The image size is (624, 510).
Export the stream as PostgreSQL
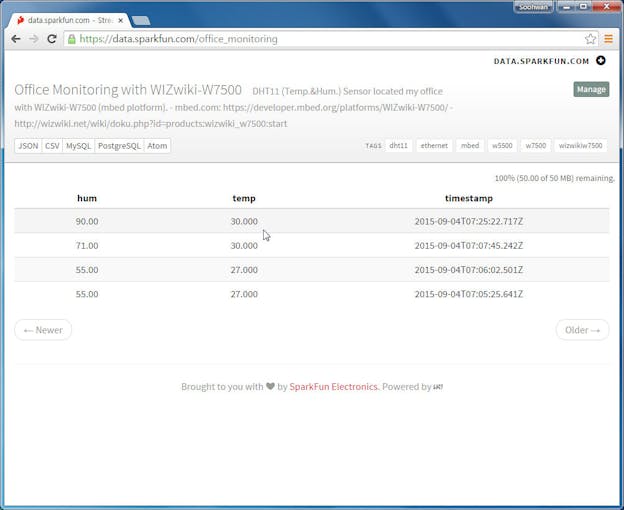(x=119, y=146)
